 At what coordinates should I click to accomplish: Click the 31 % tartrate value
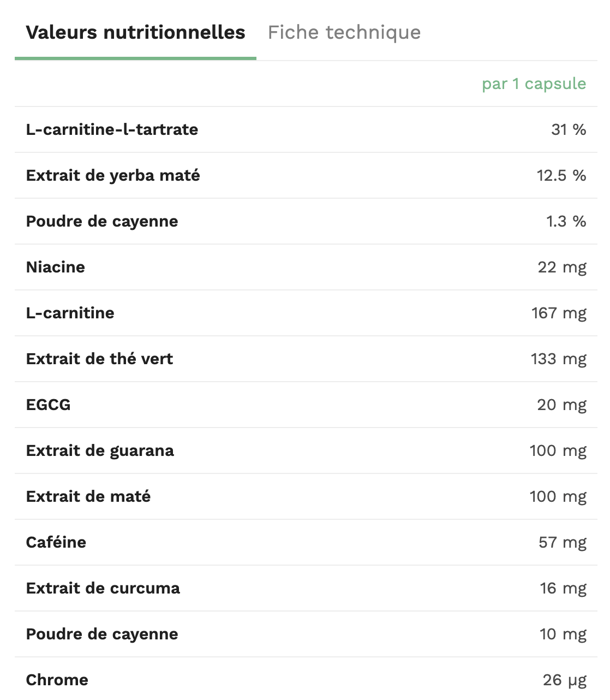coord(569,129)
